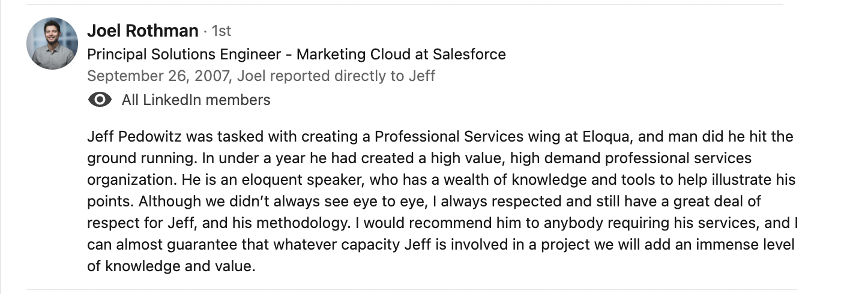Image resolution: width=868 pixels, height=294 pixels.
Task: Click the visibility eye icon
Action: (100, 100)
